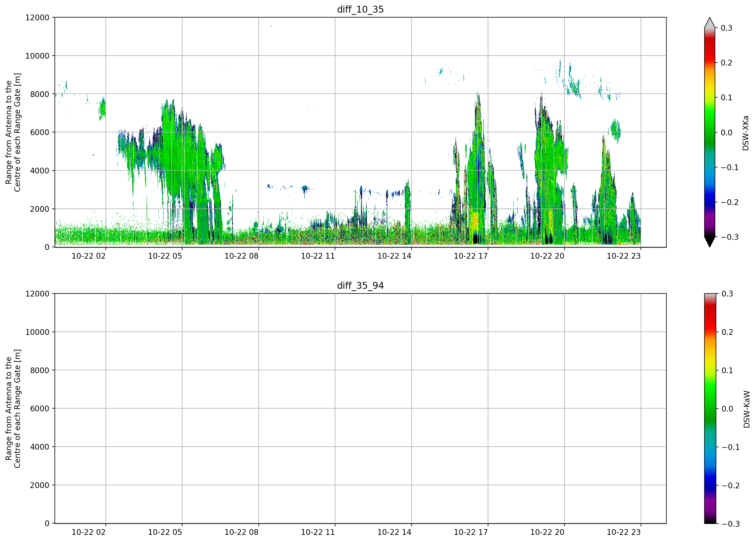The image size is (756, 542).
Task: Click the 8000 y-tick in diff_10_35 plot
Action: pos(40,94)
